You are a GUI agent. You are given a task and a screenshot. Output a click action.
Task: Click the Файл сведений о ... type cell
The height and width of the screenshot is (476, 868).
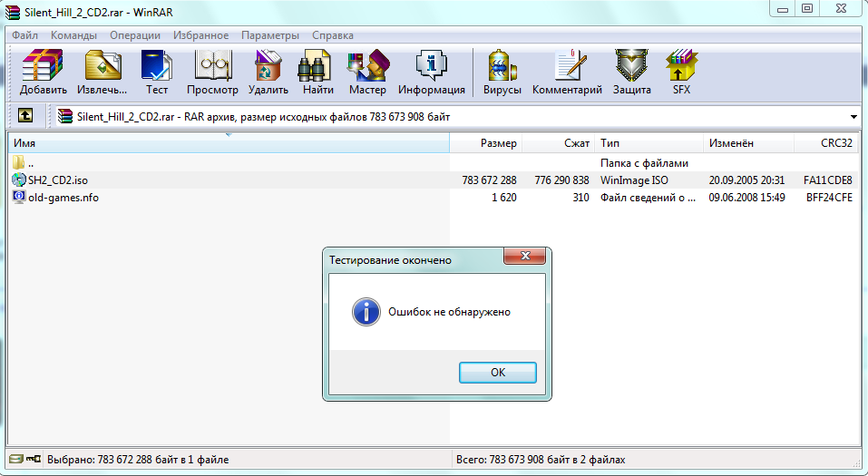pos(649,198)
